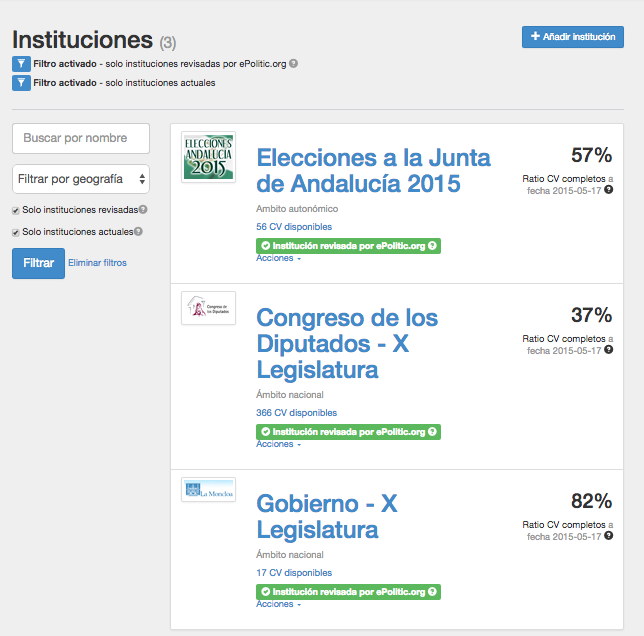Click help icon in Gobierno reviewed badge
This screenshot has width=644, height=636.
point(432,592)
